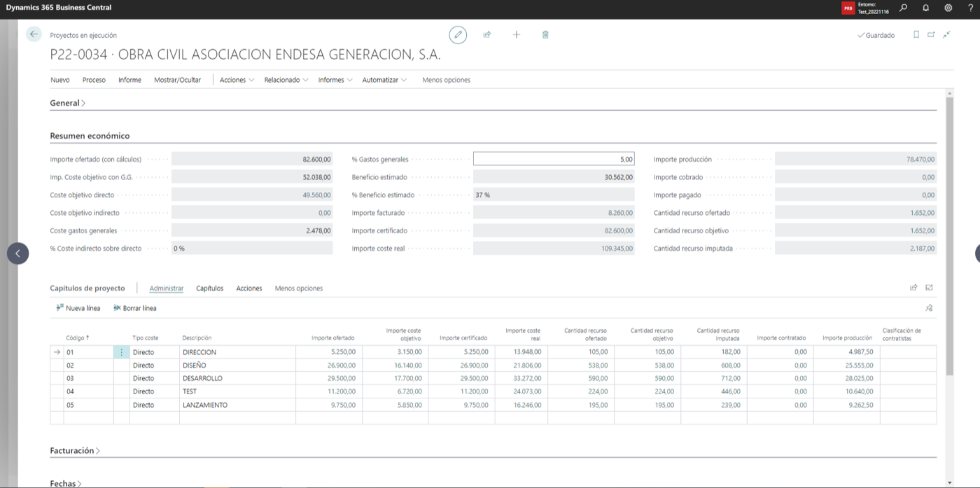
Task: Open Automatizar dropdown menu
Action: (384, 80)
